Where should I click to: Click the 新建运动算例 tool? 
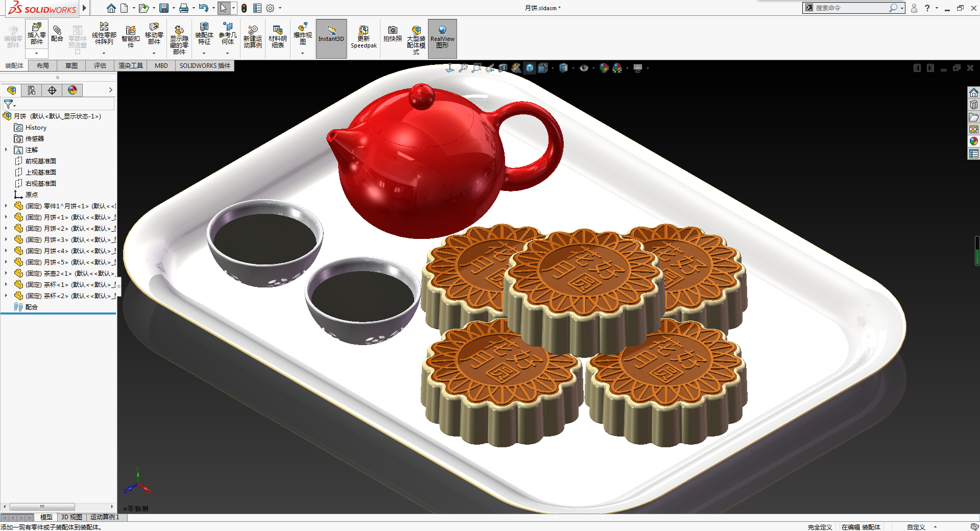[253, 37]
